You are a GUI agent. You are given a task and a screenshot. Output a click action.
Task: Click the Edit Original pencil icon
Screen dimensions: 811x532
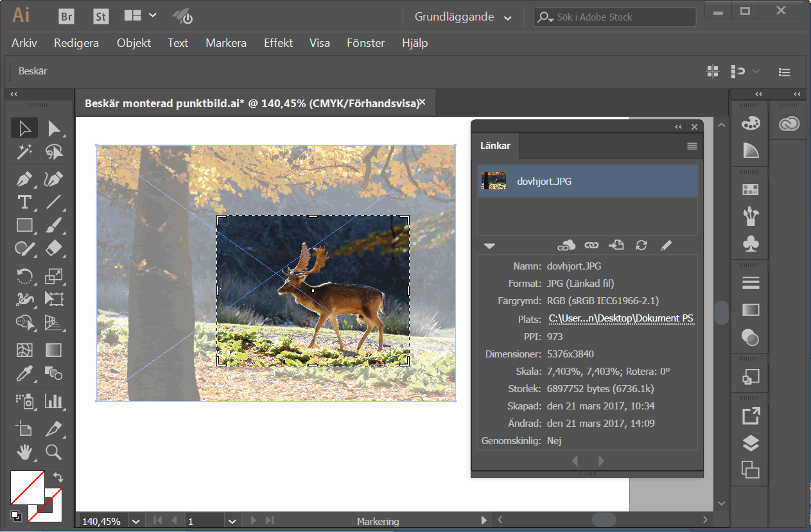(x=666, y=245)
